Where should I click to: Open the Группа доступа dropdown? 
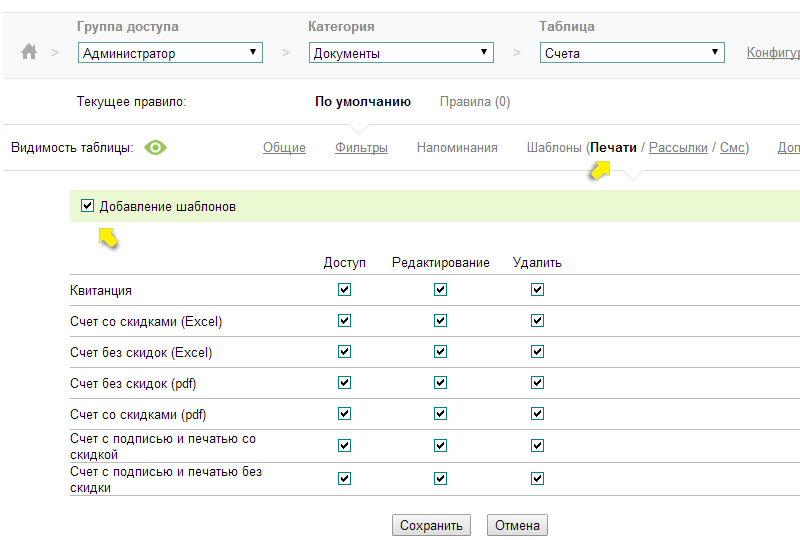tap(170, 54)
